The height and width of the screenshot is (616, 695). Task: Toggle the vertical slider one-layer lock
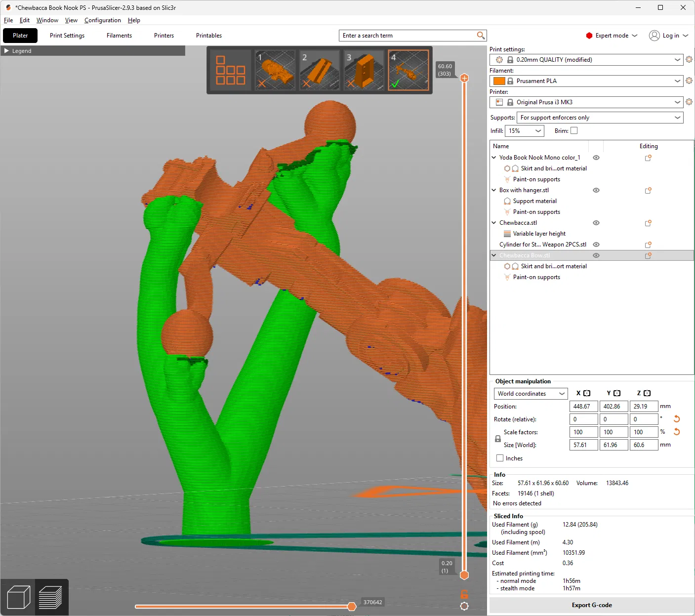point(464,594)
